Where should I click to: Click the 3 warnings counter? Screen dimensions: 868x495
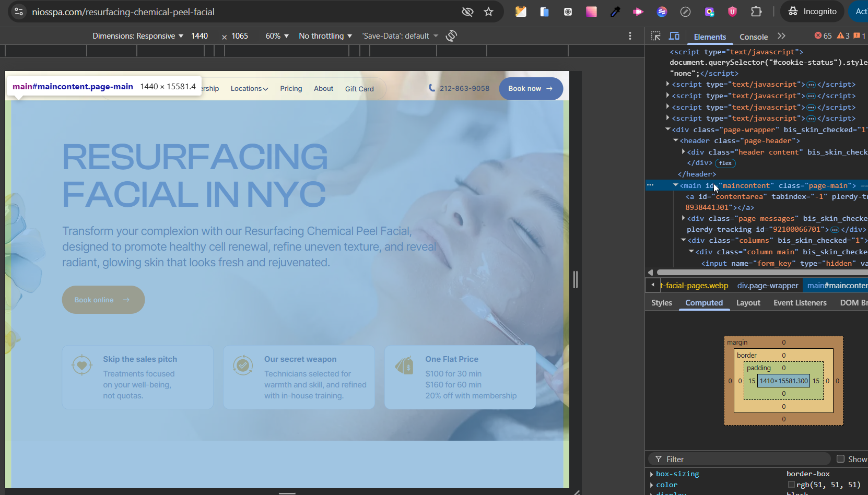(x=843, y=36)
